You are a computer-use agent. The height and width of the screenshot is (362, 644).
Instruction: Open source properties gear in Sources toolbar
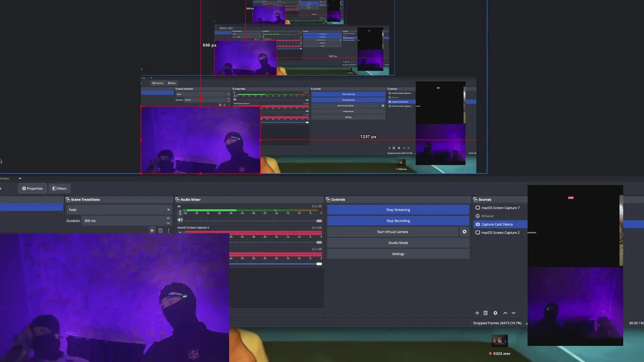click(x=495, y=313)
